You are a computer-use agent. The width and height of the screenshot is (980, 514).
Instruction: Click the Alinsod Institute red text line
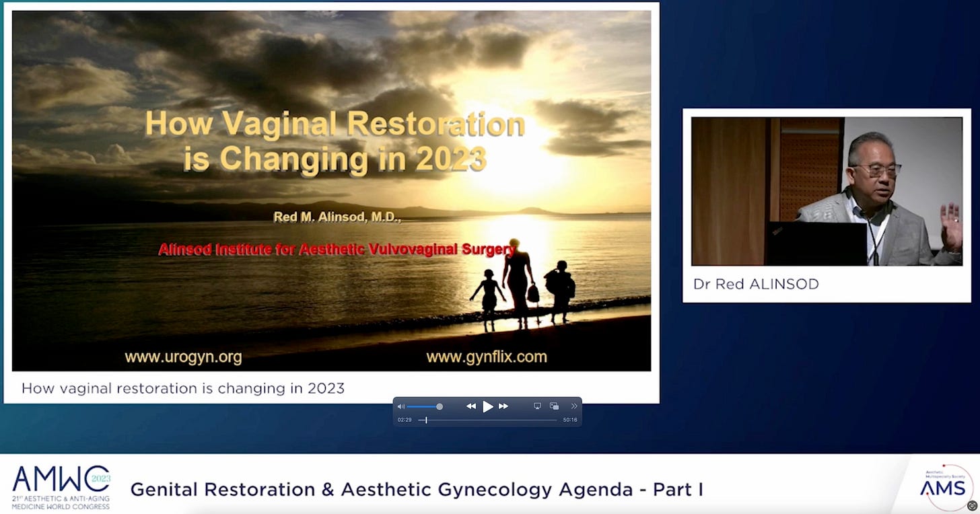pyautogui.click(x=337, y=250)
